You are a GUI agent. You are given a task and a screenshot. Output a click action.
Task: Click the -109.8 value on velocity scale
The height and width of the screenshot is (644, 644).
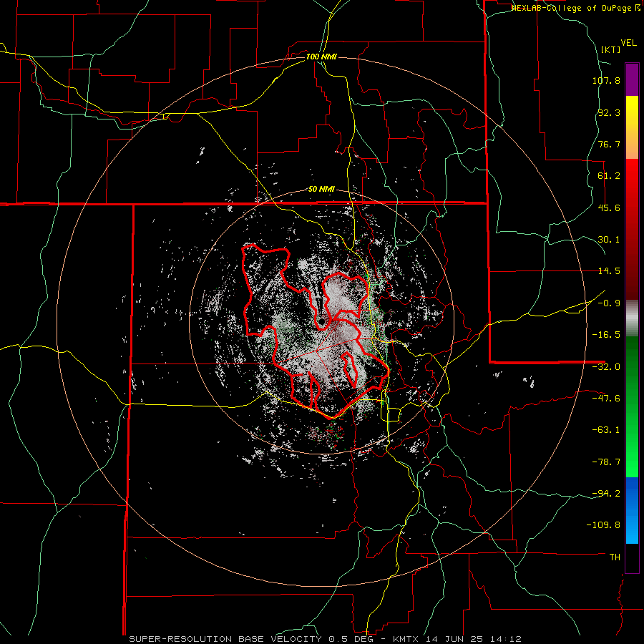tap(604, 525)
